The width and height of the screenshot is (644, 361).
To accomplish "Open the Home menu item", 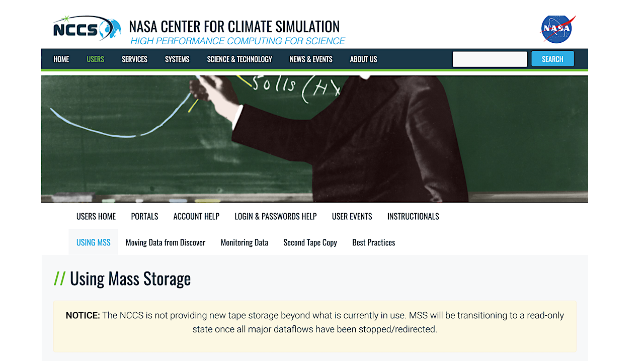I will click(x=61, y=59).
